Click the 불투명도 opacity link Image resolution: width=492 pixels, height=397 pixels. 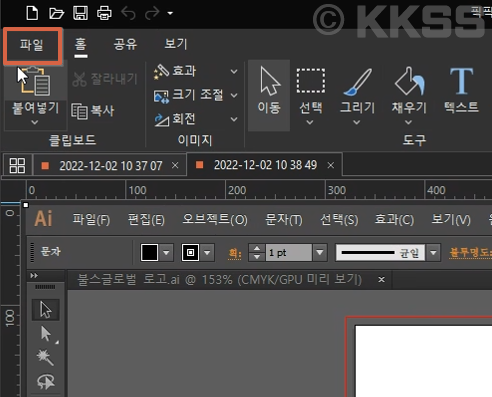point(470,252)
